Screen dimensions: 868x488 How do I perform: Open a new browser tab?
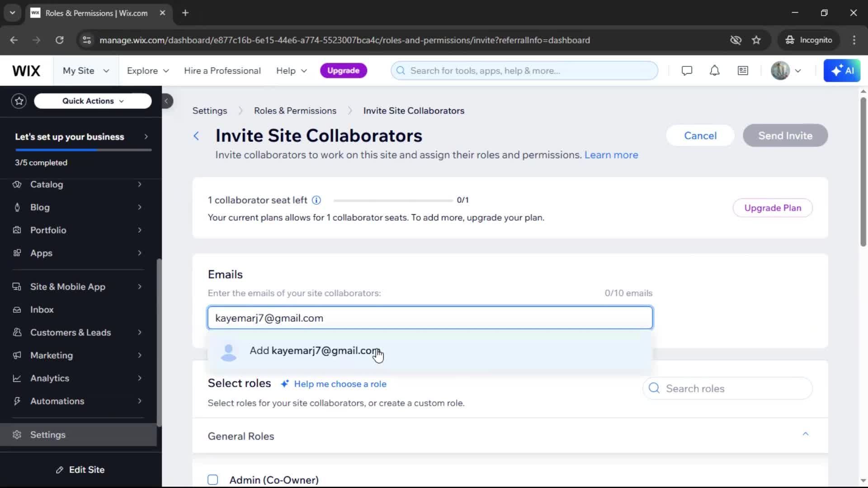[x=185, y=13]
